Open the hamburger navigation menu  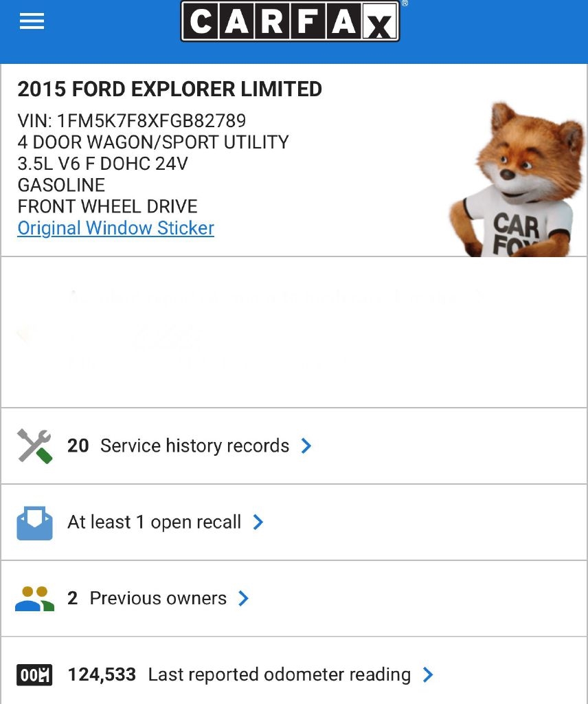click(32, 21)
